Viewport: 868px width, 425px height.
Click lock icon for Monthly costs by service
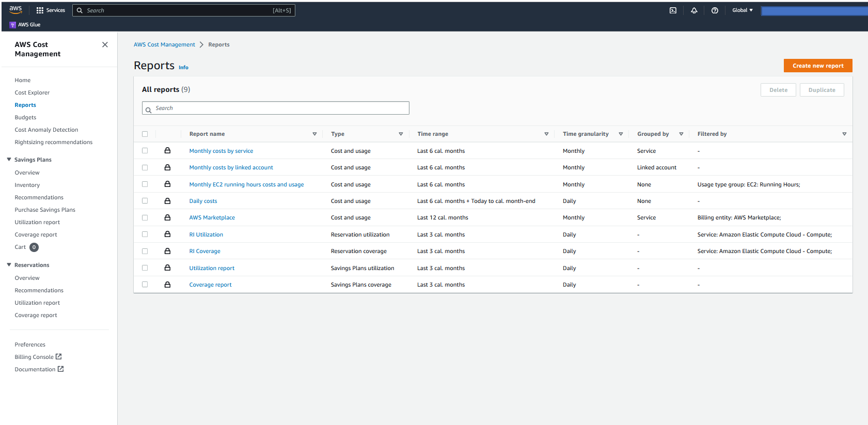[x=167, y=150]
